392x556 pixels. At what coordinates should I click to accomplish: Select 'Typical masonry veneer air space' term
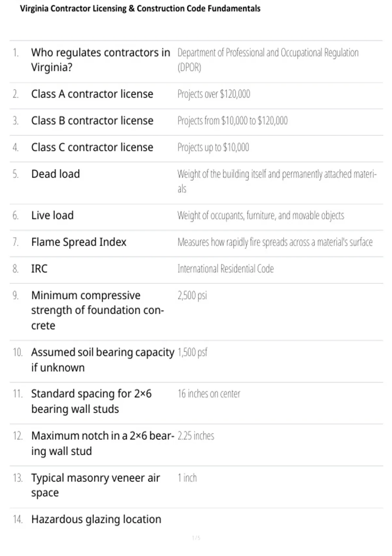coord(95,485)
